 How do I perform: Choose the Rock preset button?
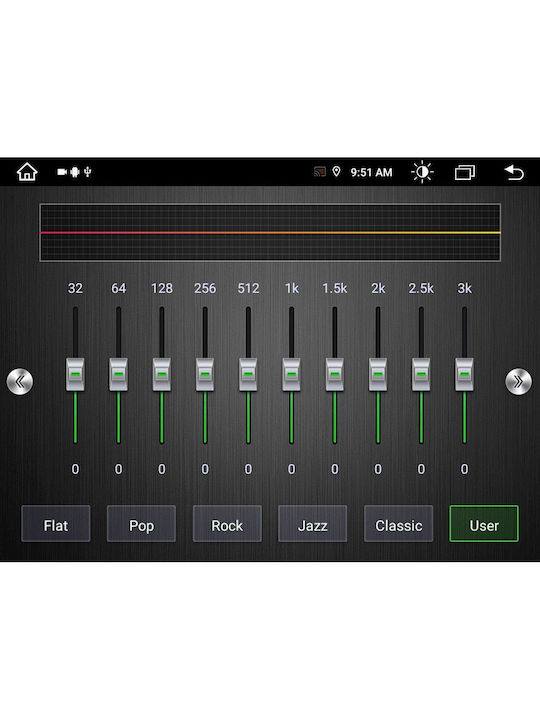pos(227,524)
